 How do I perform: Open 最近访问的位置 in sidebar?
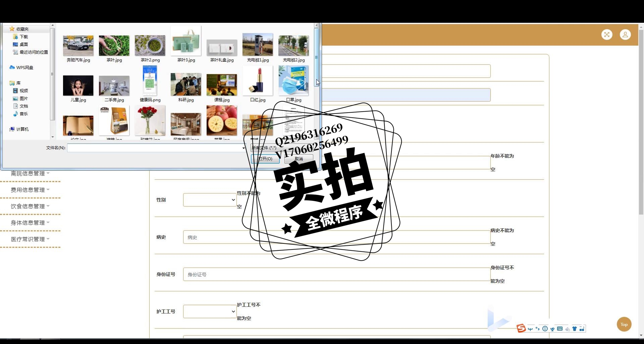(x=31, y=52)
